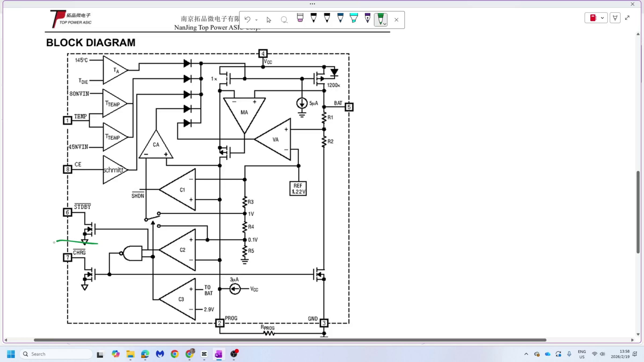Open OneNote from the taskbar
This screenshot has height=362, width=644.
[218, 354]
